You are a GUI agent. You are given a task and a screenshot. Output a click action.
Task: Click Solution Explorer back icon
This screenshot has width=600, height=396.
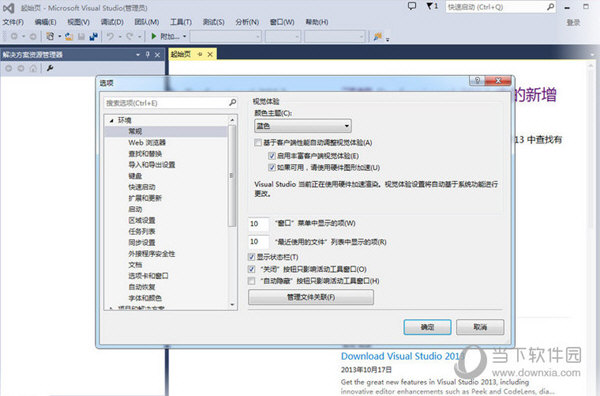click(x=8, y=68)
